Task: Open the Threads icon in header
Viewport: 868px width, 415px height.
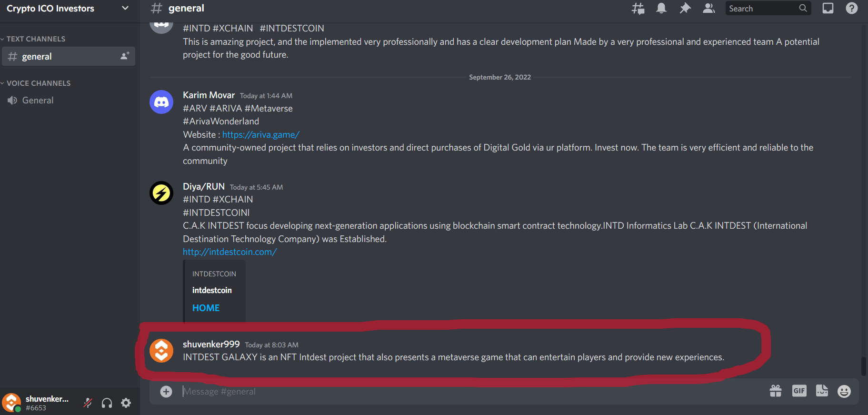Action: [638, 8]
